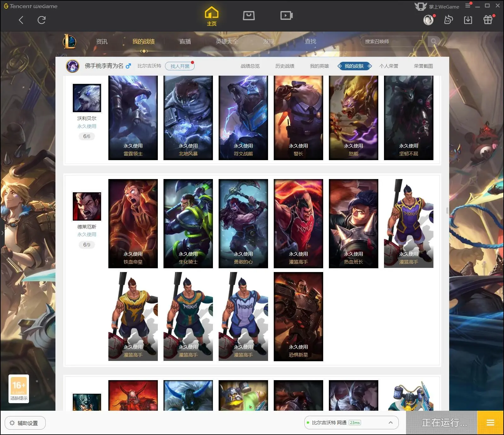Open the 个人荣誉 sub-tab
Image resolution: width=504 pixels, height=435 pixels.
(389, 66)
